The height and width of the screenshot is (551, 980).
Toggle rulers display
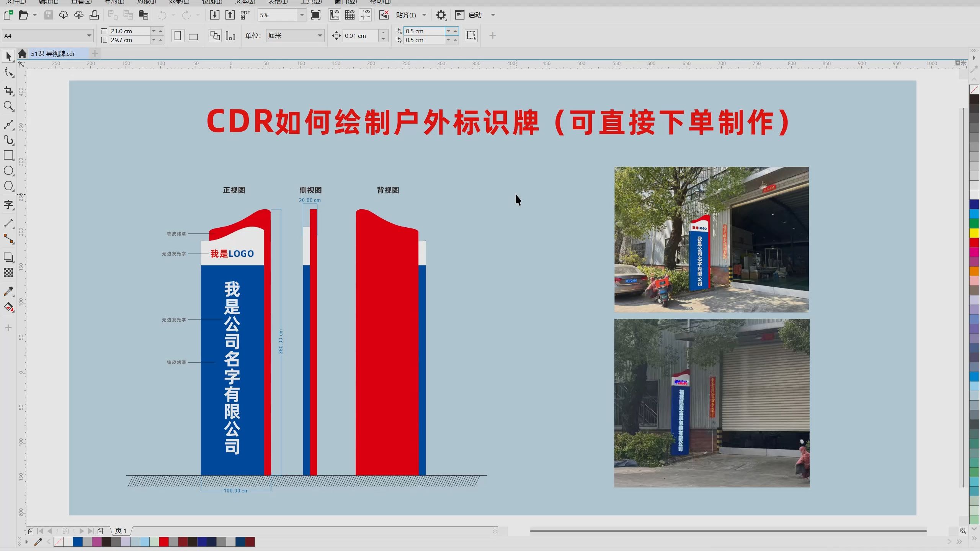(335, 15)
